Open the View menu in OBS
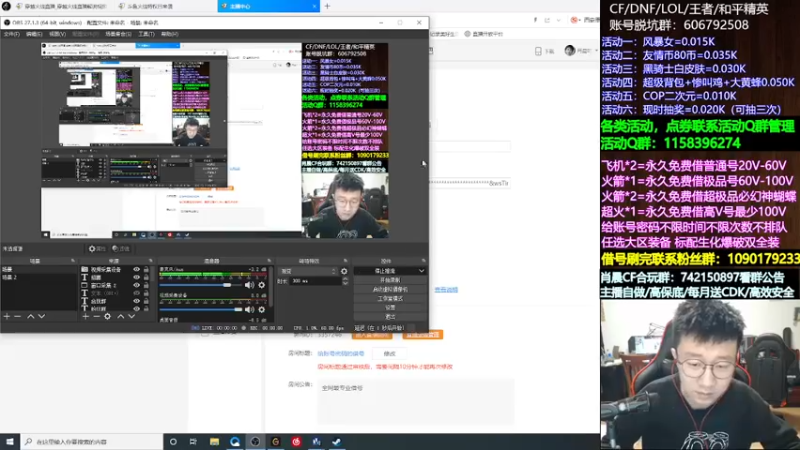800x450 pixels. (58, 34)
